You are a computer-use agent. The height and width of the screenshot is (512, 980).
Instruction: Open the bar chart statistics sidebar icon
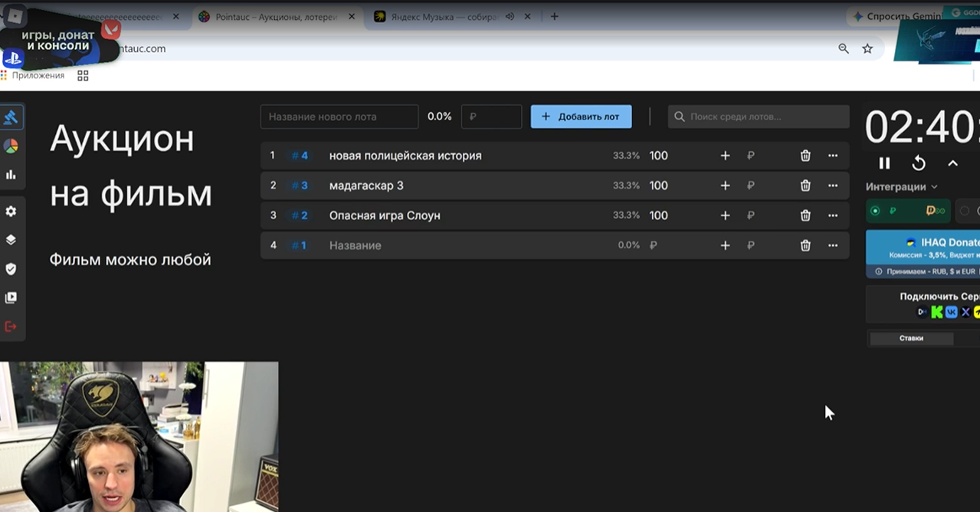click(11, 175)
